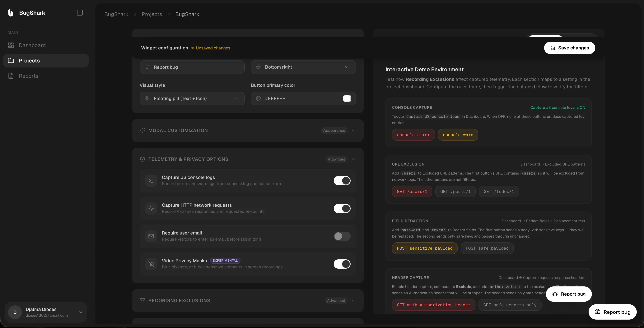
Task: Click the activity icon for Capture HTTP network requests
Action: pos(151,208)
